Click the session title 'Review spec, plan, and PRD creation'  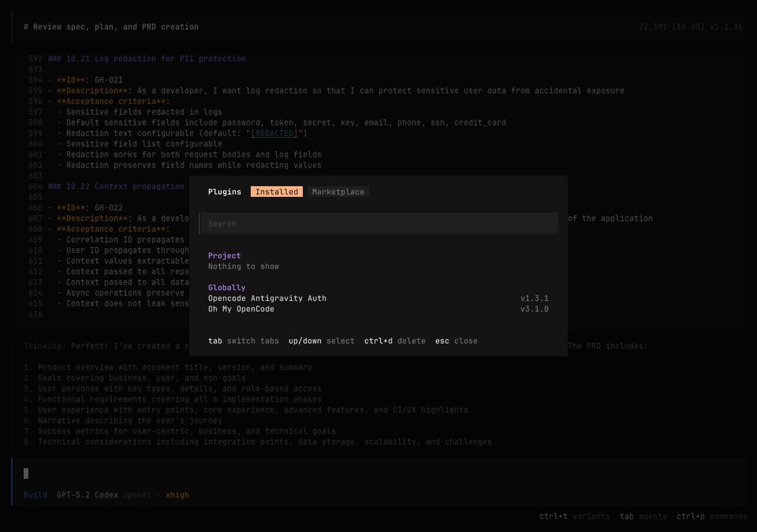(111, 27)
